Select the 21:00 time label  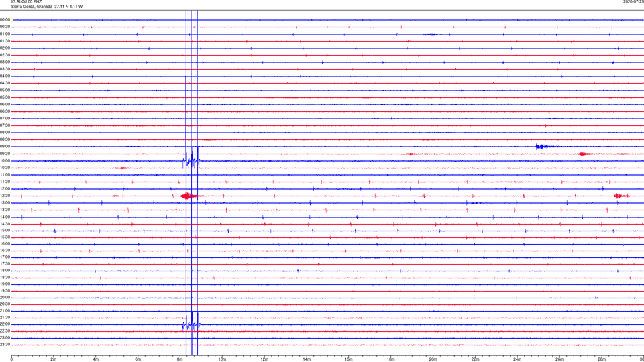[x=5, y=311]
